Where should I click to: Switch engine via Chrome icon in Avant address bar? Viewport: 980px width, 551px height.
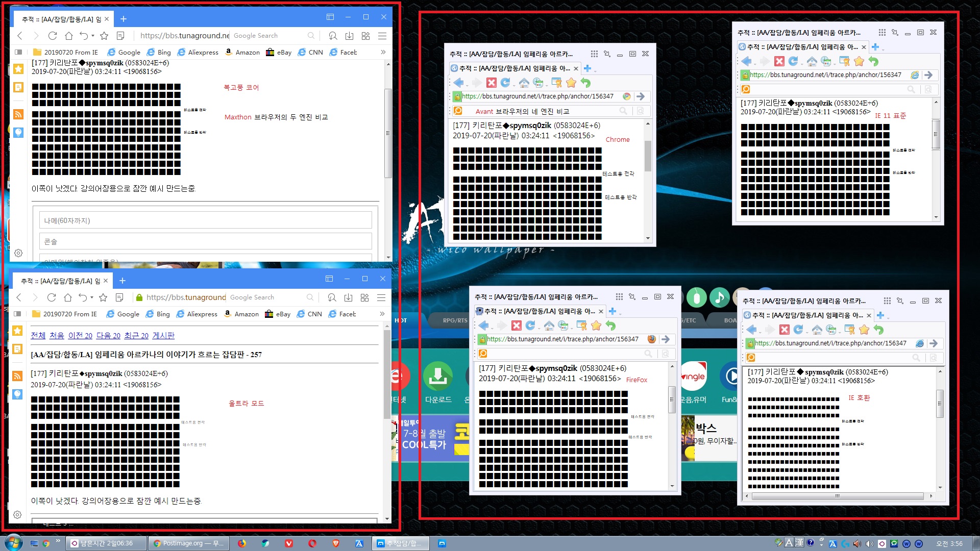point(627,96)
